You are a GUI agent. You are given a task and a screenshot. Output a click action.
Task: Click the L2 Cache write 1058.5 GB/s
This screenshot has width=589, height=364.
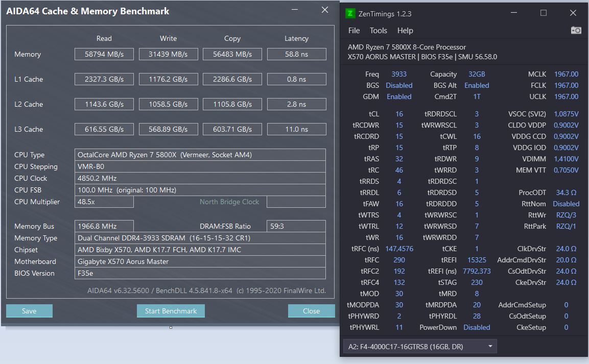point(168,104)
